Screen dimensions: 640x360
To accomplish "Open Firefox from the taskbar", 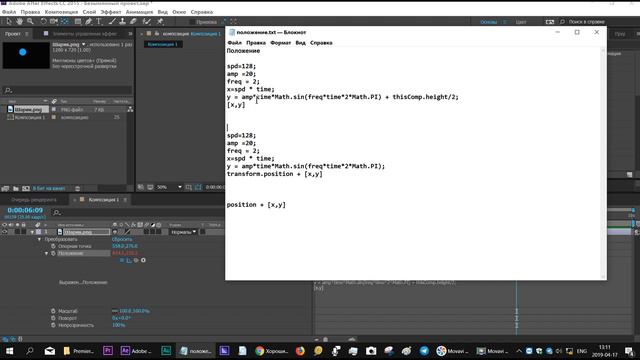I will click(300, 351).
